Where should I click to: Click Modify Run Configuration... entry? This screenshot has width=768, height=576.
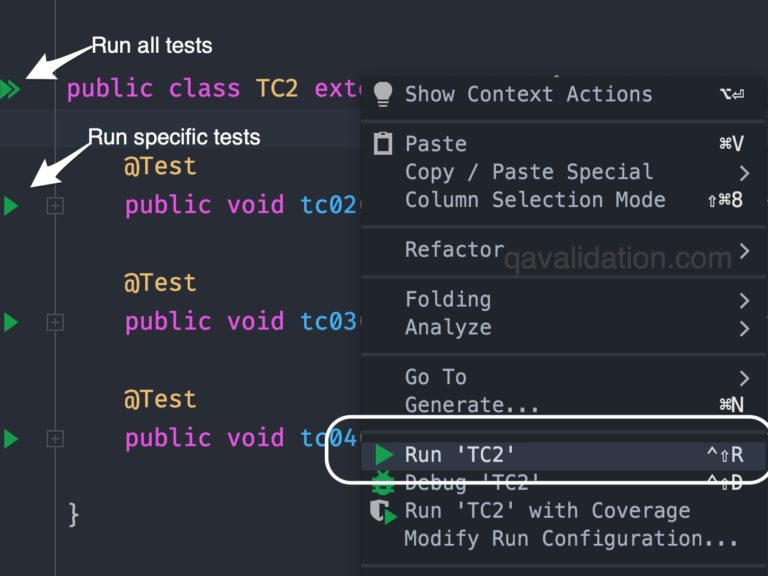tap(571, 539)
